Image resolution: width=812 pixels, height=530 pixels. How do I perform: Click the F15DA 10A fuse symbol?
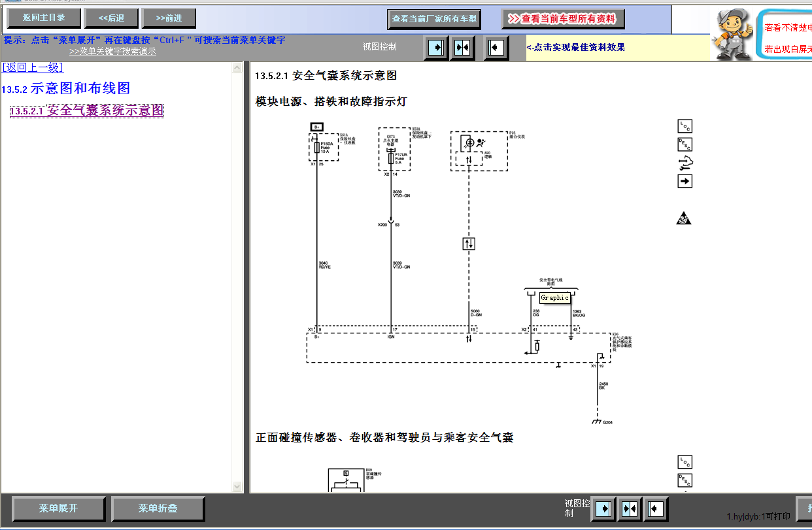pyautogui.click(x=317, y=148)
